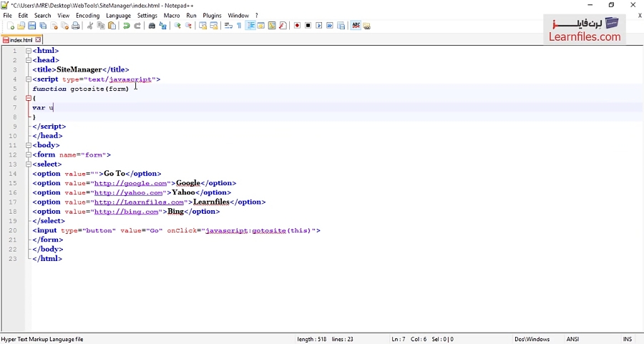Open Find with the binoculars icon
The image size is (644, 344).
click(152, 26)
